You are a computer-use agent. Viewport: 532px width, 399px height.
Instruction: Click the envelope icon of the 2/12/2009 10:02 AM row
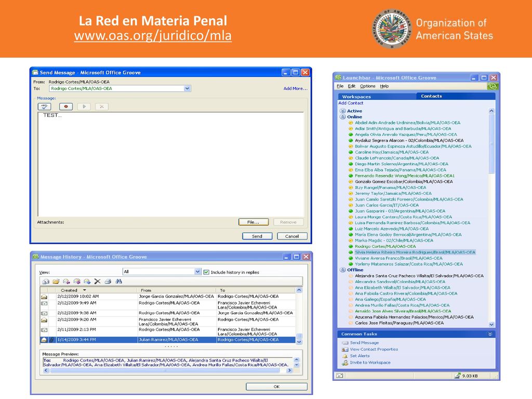[44, 297]
